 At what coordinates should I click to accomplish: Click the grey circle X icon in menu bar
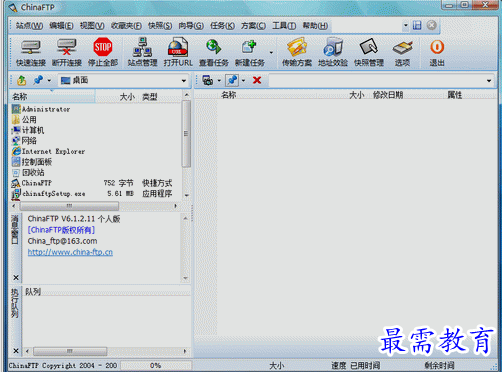[x=432, y=25]
